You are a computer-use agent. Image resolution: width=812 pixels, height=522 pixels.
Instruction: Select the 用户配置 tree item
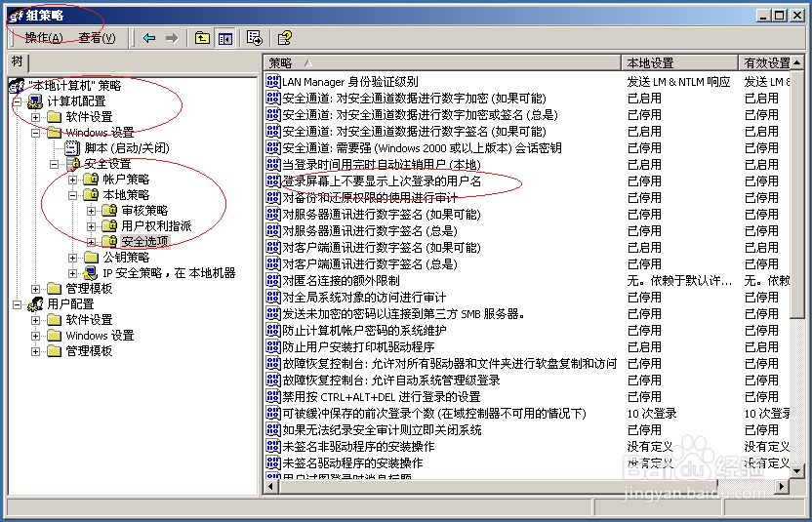pyautogui.click(x=70, y=304)
